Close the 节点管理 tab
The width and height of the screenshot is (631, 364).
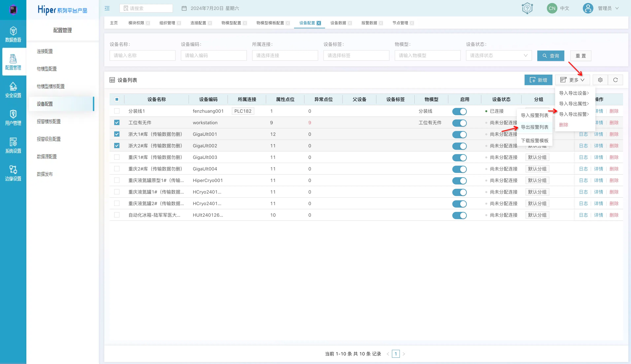pos(412,23)
